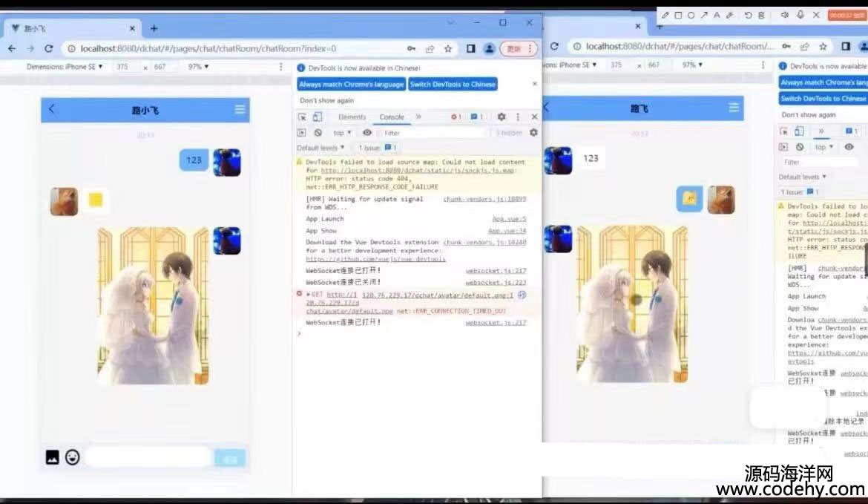Image resolution: width=868 pixels, height=504 pixels.
Task: Click the 1 Issue button in left console
Action: [376, 148]
